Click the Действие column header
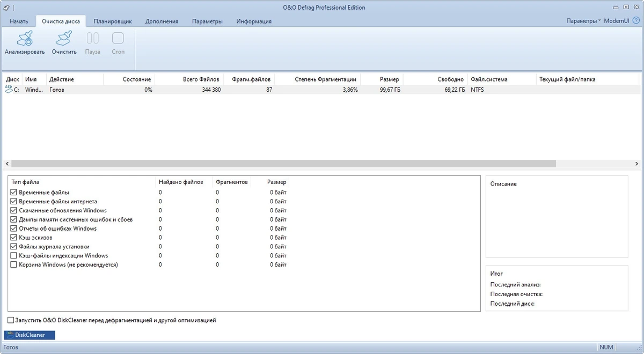Viewport: 644px width, 354px height. (74, 79)
